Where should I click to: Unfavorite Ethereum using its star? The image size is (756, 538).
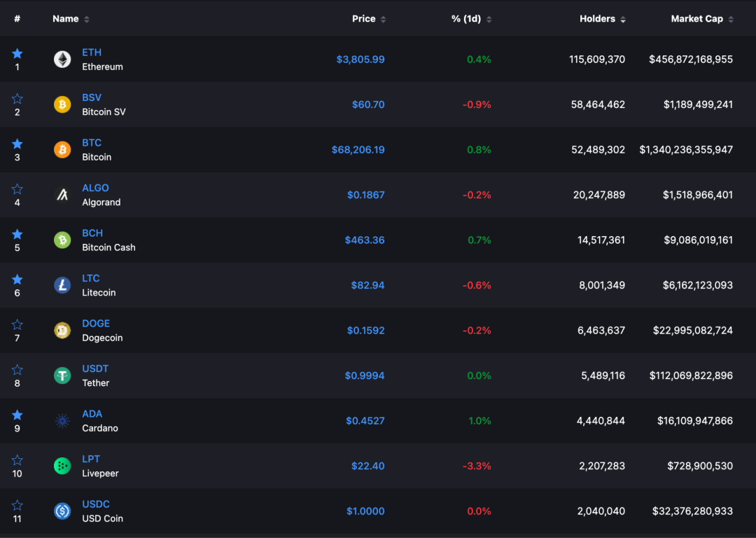click(17, 53)
